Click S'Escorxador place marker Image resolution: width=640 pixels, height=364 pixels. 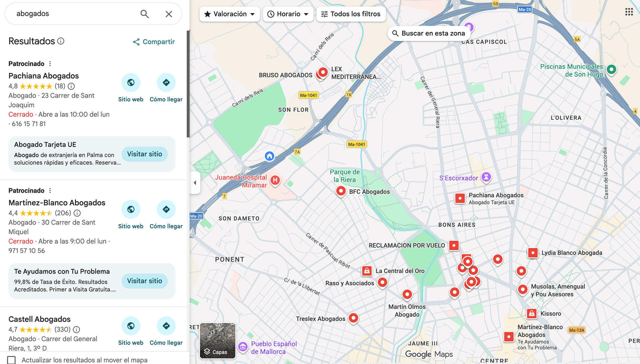(x=486, y=177)
